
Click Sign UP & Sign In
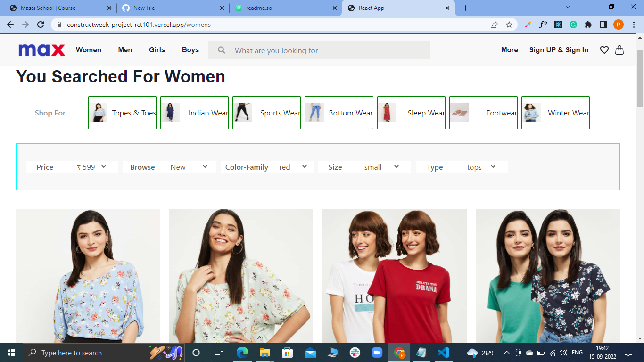coord(559,50)
